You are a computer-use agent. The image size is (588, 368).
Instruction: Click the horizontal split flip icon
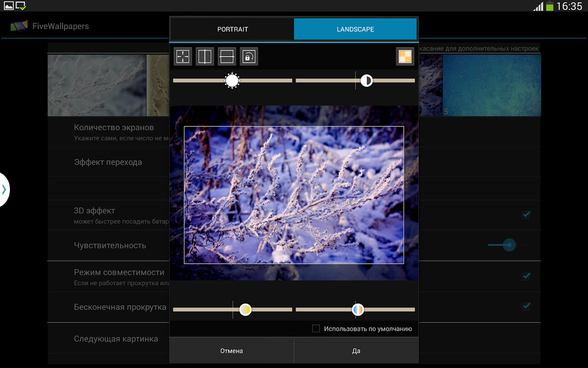click(x=227, y=57)
